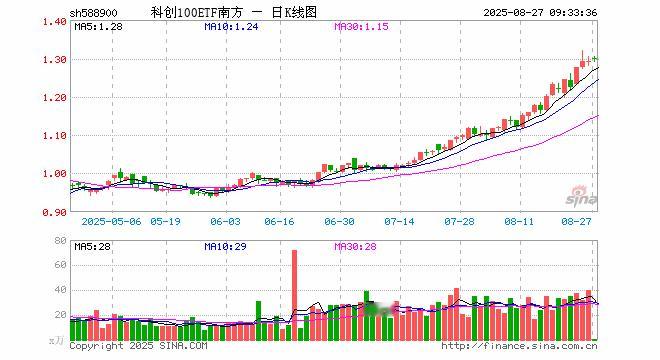
Task: Click the volume MA10:29 label
Action: tap(225, 246)
